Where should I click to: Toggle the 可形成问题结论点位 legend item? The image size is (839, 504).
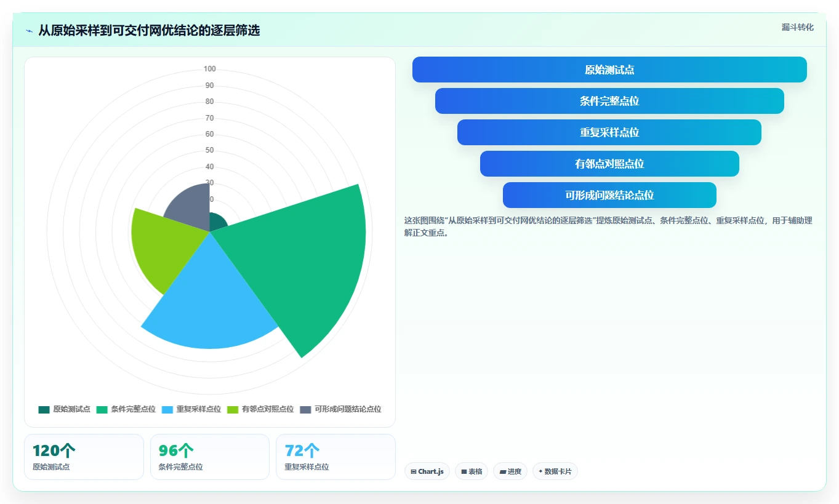(x=340, y=409)
